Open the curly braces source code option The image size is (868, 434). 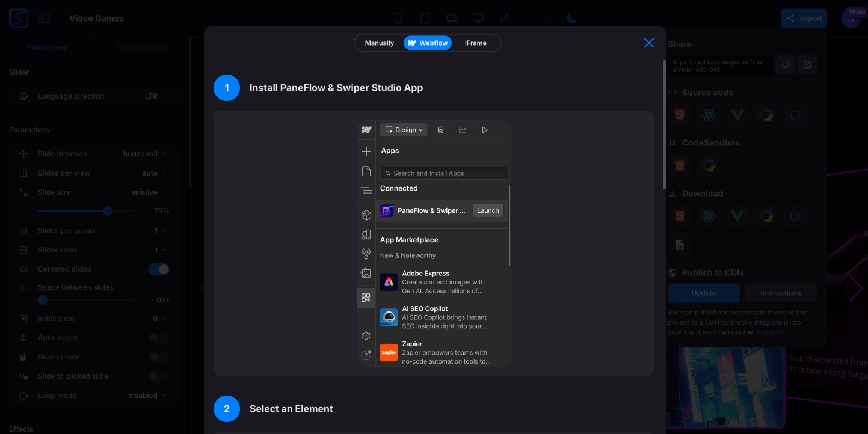coord(795,115)
